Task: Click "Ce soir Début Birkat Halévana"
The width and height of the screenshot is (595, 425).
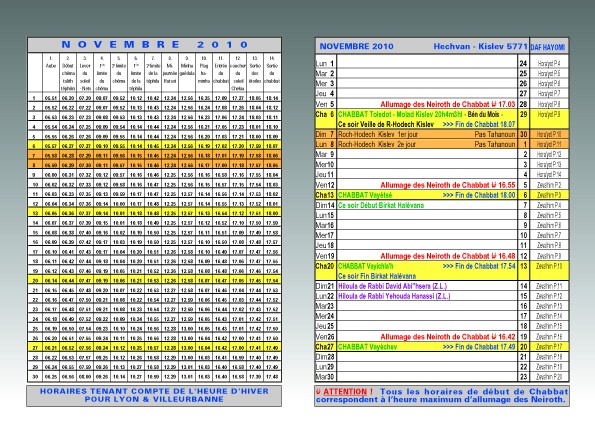Action: pos(381,205)
